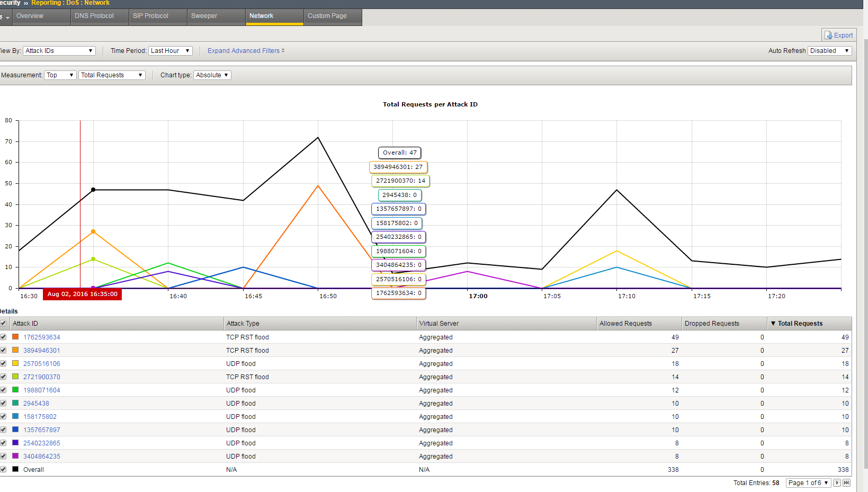Switch to the Sweeper tab
This screenshot has width=868, height=492.
coord(204,16)
